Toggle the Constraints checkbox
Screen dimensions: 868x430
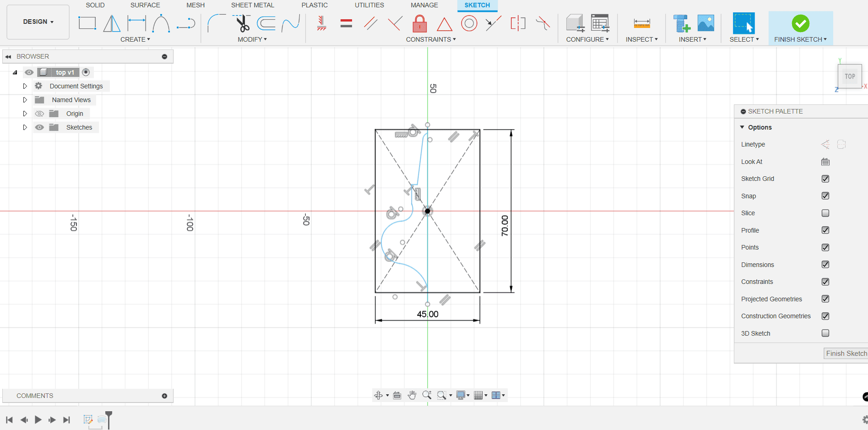click(825, 282)
